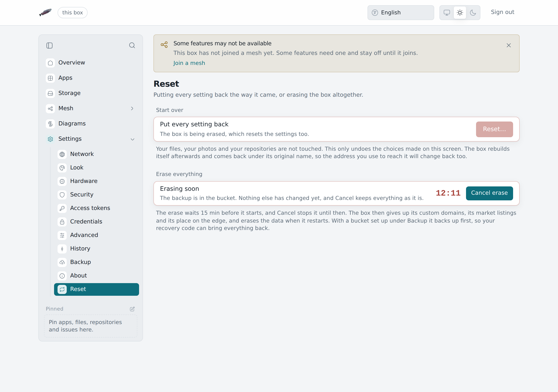
Task: Click the Cancel erase button
Action: coord(489,193)
